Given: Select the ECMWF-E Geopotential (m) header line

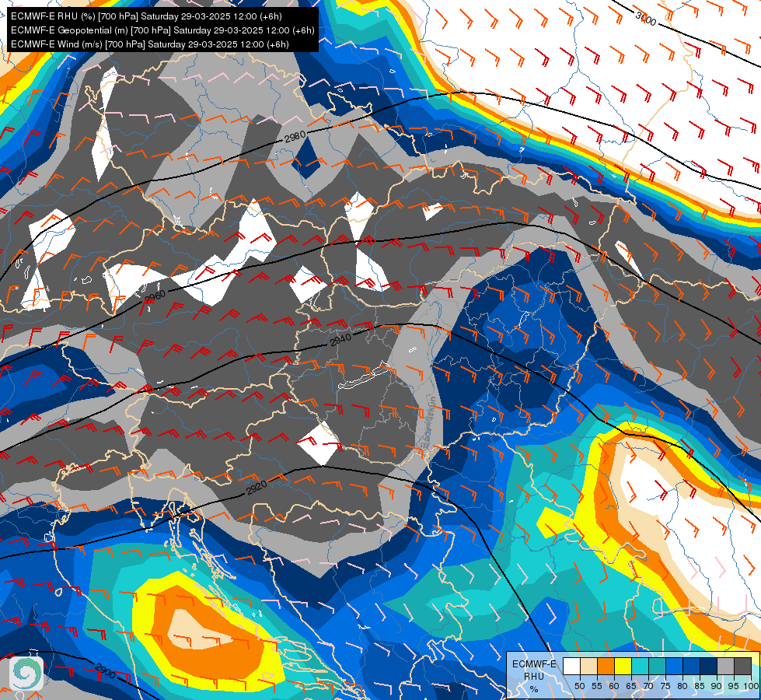Looking at the screenshot, I should 162,30.
